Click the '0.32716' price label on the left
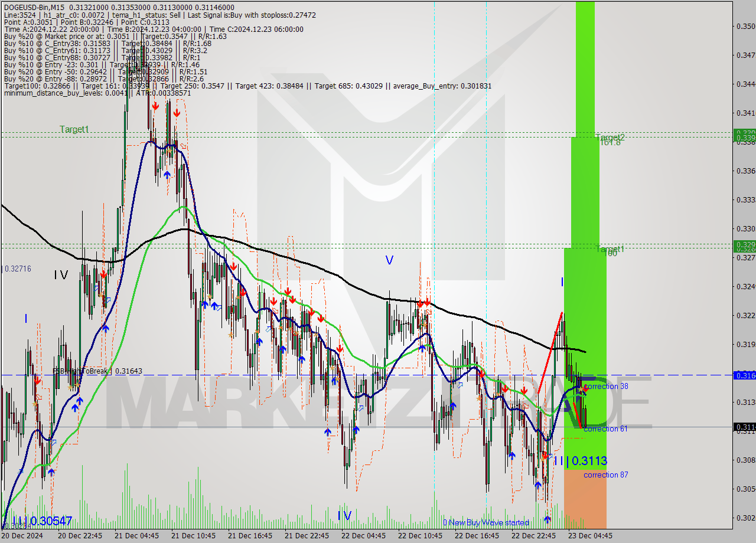 [18, 269]
